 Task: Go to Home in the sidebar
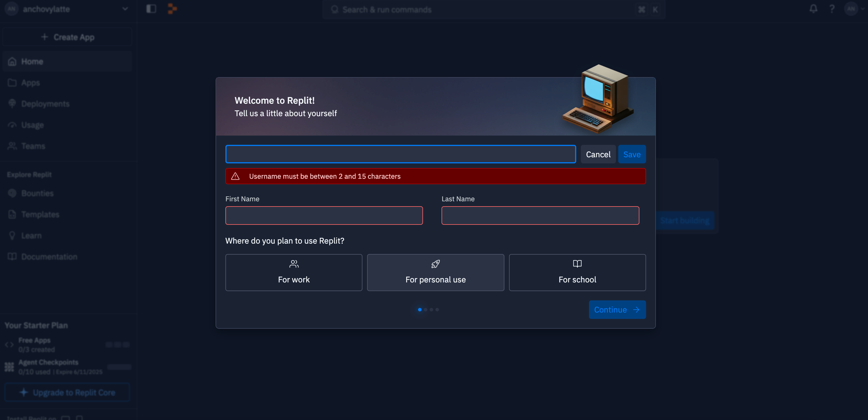(67, 62)
